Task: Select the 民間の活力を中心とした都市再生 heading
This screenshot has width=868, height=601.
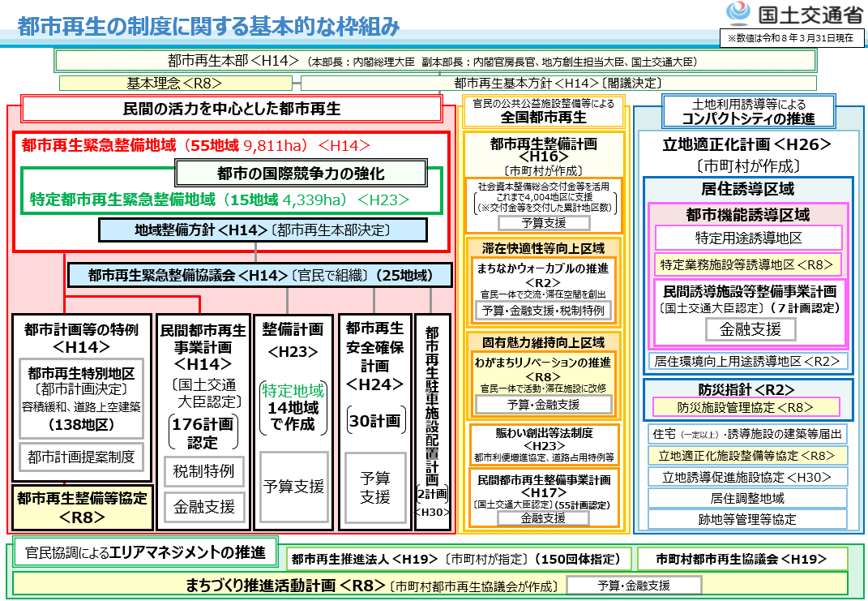Action: coord(232,109)
